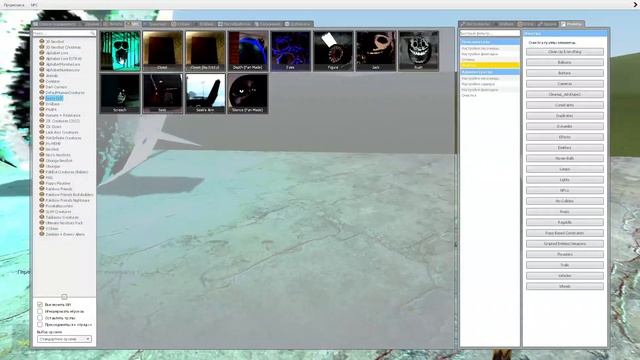
Task: Click the icon beside 3D Nextbot
Action: (42, 41)
